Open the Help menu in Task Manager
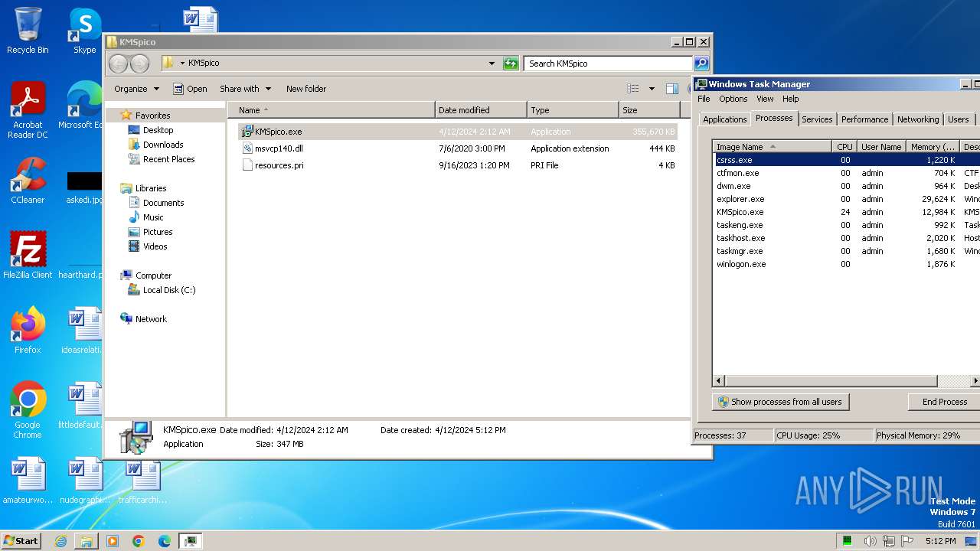Screen dimensions: 980x551 (x=791, y=99)
